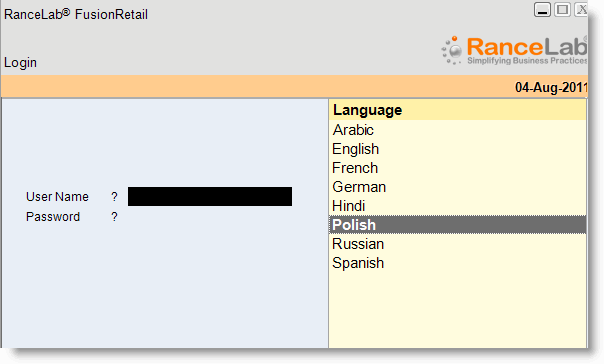Click the Password label
The image size is (604, 364).
click(x=53, y=217)
